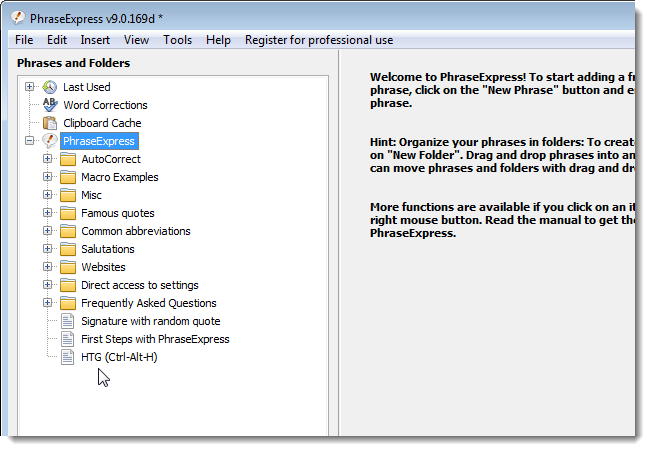The width and height of the screenshot is (650, 451).
Task: Click the Word Corrections spell-check icon
Action: click(50, 105)
